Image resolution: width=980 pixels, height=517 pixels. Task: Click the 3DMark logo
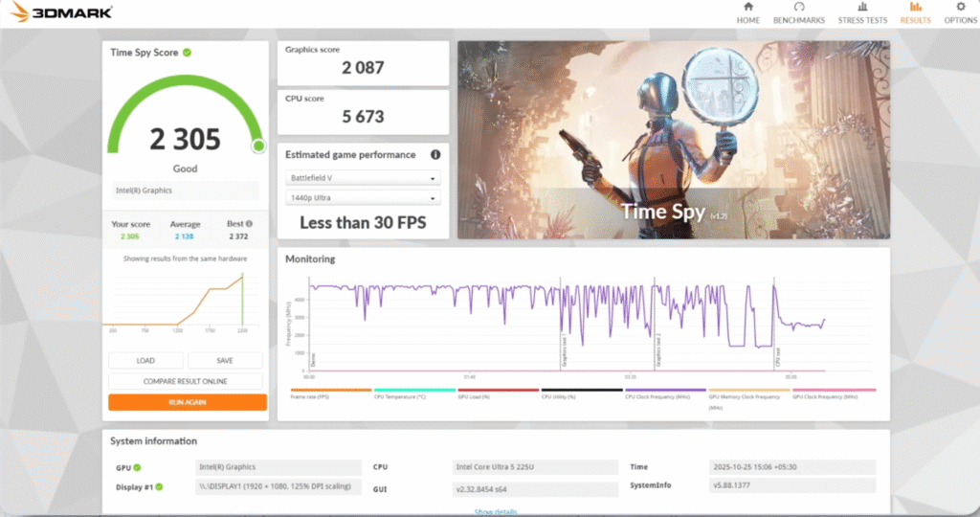[61, 12]
